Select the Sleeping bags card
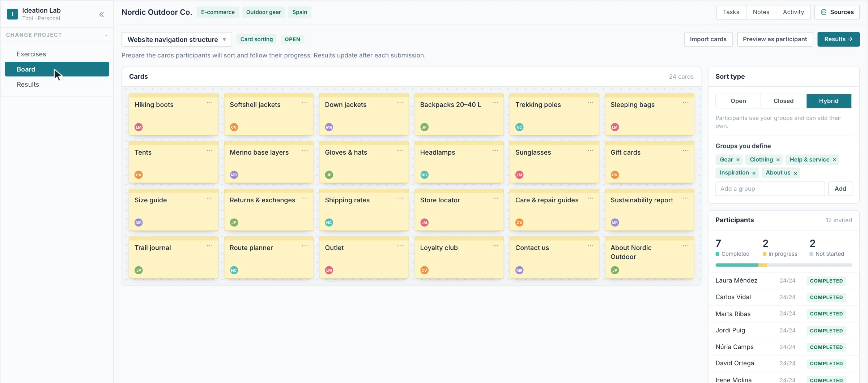868x383 pixels. [650, 115]
